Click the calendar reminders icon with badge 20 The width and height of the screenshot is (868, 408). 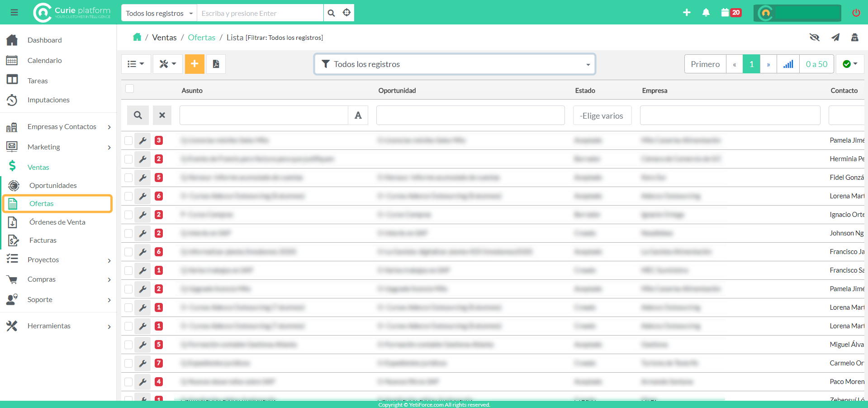point(730,13)
